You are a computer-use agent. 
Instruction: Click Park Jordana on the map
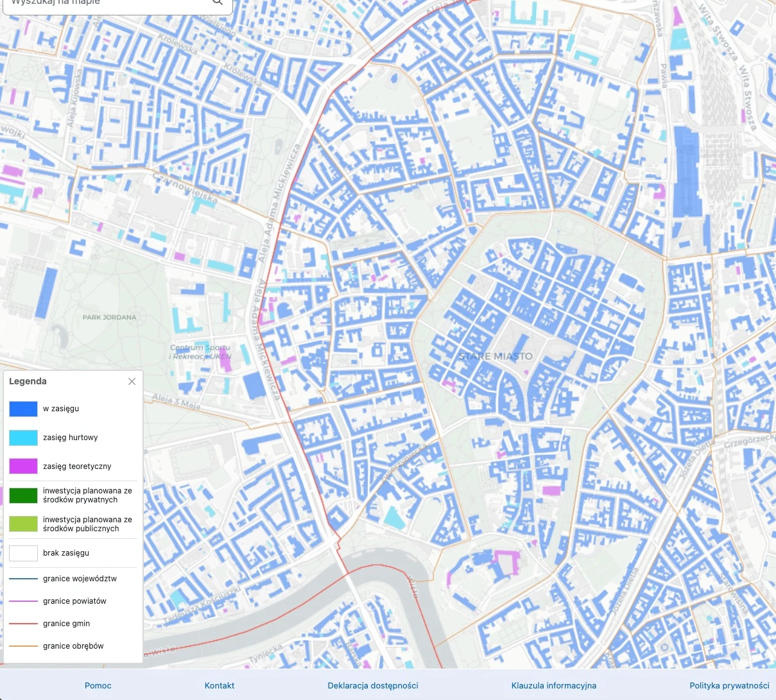tap(109, 317)
